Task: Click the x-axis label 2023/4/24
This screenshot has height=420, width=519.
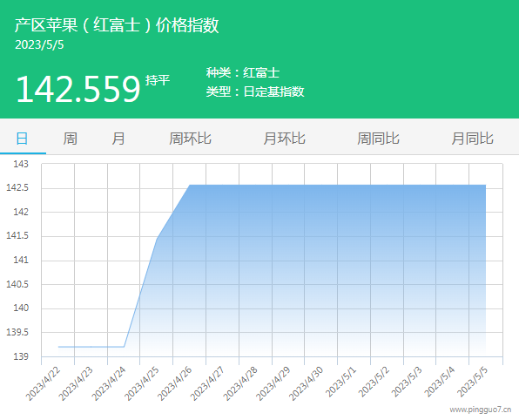Action: (x=109, y=383)
